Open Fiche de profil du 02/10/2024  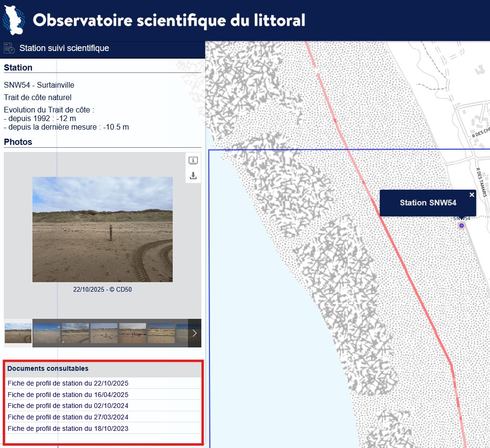click(x=68, y=406)
